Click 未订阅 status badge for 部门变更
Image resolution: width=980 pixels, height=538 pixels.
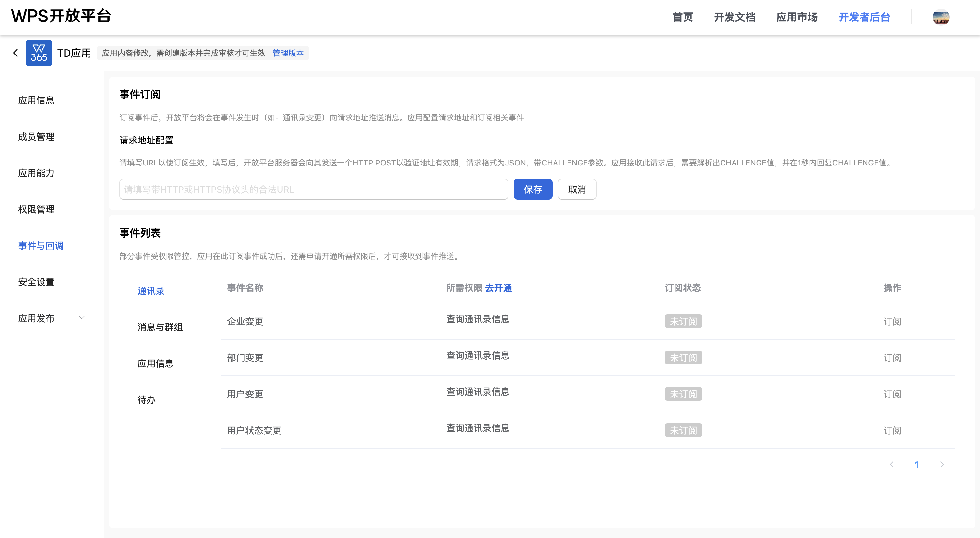[x=683, y=358]
